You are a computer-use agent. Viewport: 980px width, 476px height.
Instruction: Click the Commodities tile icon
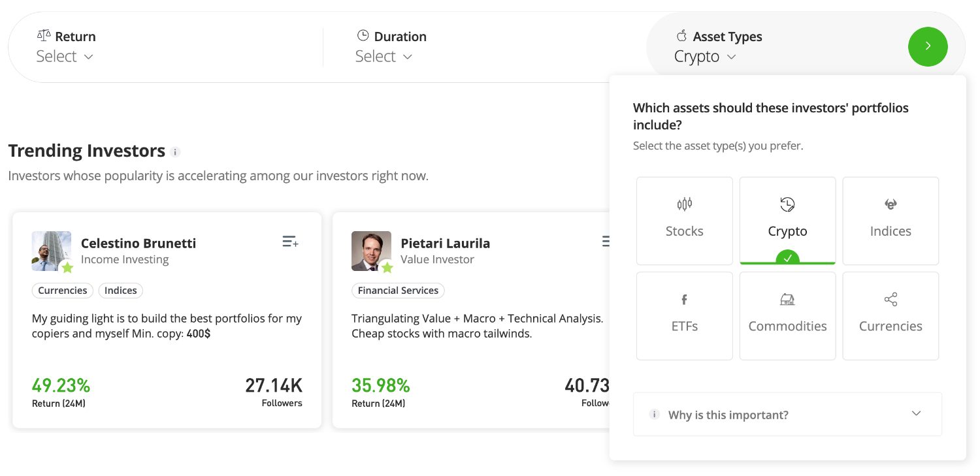point(787,300)
